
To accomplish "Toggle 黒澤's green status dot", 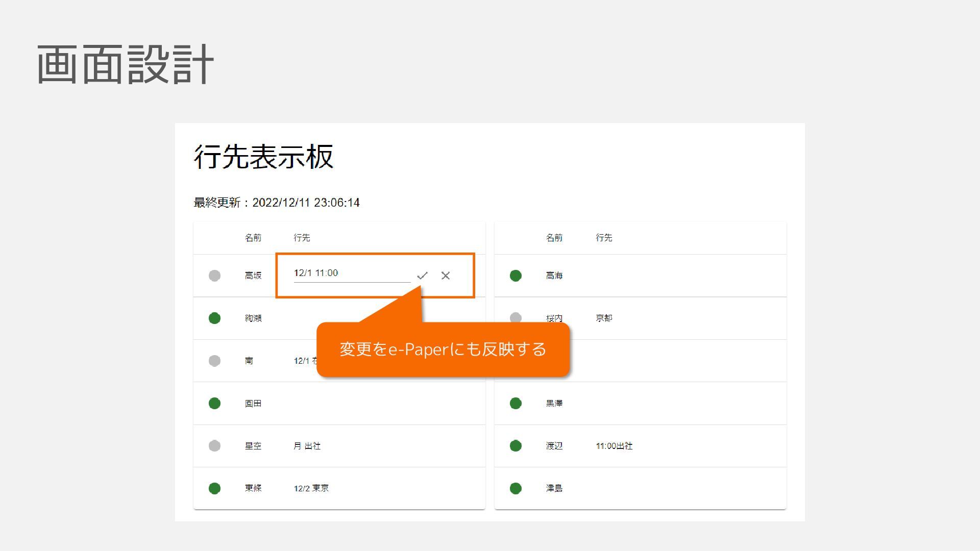I will click(x=516, y=404).
